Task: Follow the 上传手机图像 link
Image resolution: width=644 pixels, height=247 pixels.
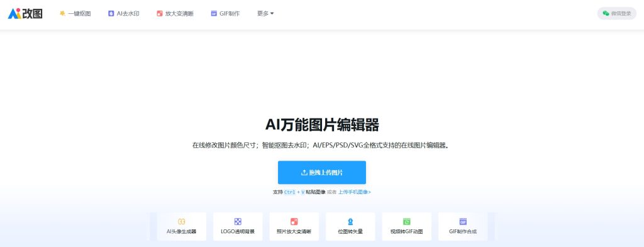Action: (x=355, y=192)
